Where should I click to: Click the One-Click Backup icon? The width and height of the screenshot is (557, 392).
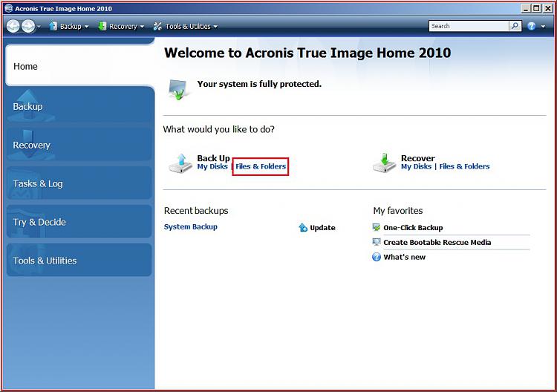[377, 227]
